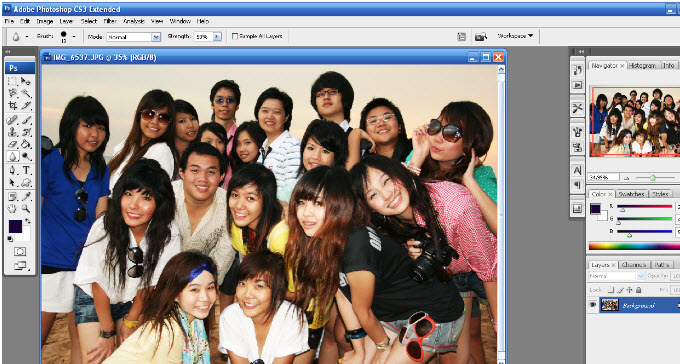This screenshot has height=364, width=680.
Task: Click the Navigator zoom slider handle
Action: click(x=653, y=177)
